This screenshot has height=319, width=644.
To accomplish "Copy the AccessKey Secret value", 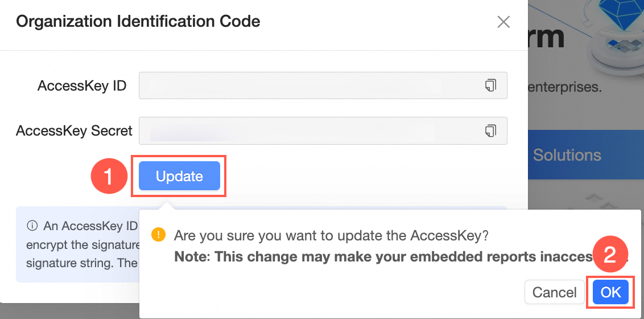I will 490,131.
